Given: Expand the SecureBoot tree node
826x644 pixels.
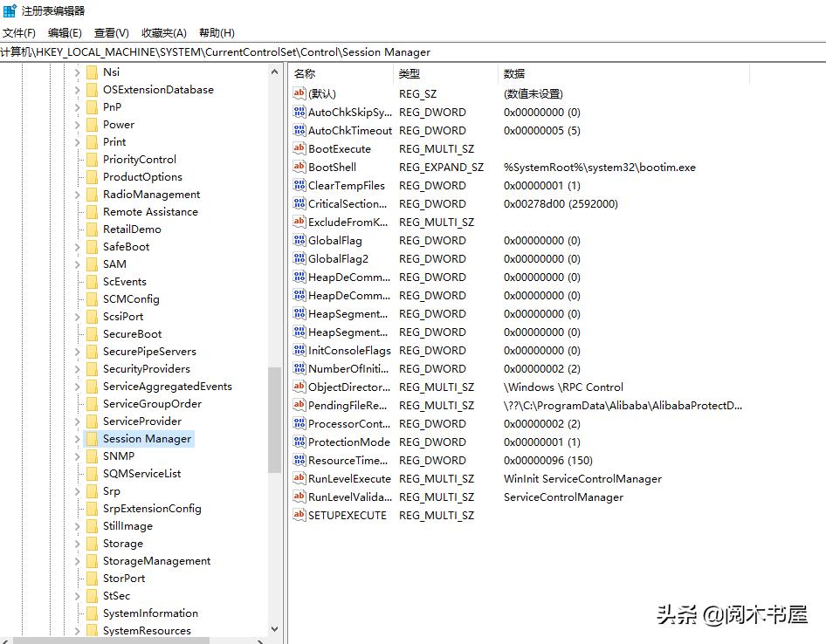Looking at the screenshot, I should pyautogui.click(x=79, y=333).
